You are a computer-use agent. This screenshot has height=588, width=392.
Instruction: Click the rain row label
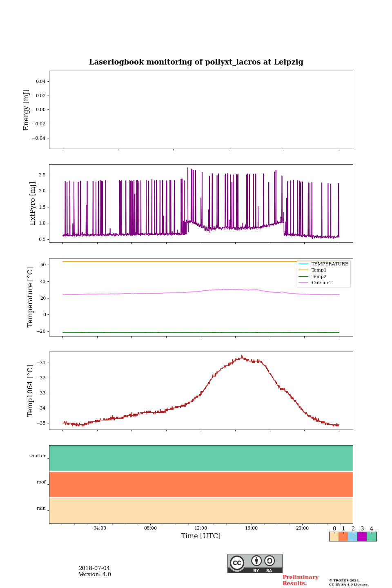pyautogui.click(x=41, y=508)
